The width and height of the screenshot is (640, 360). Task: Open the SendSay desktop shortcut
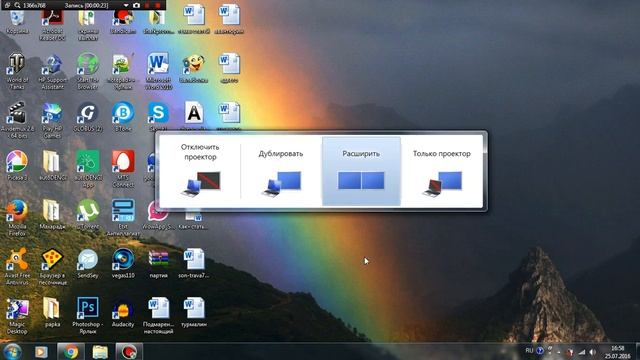click(88, 264)
